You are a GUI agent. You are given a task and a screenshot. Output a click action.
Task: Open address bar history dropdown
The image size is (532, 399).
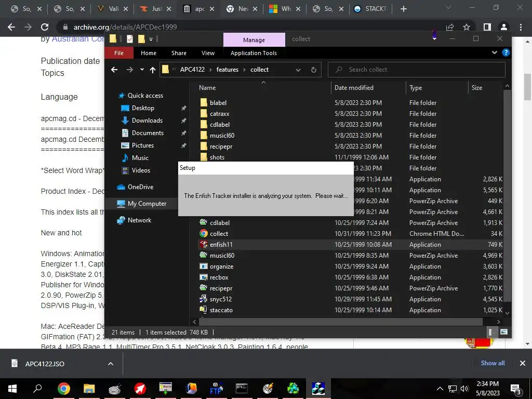(x=298, y=70)
